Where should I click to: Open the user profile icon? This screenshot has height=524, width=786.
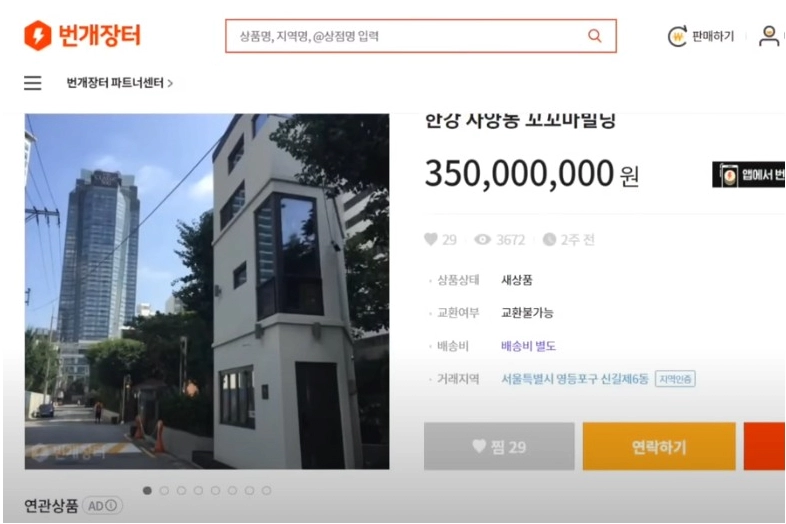768,36
